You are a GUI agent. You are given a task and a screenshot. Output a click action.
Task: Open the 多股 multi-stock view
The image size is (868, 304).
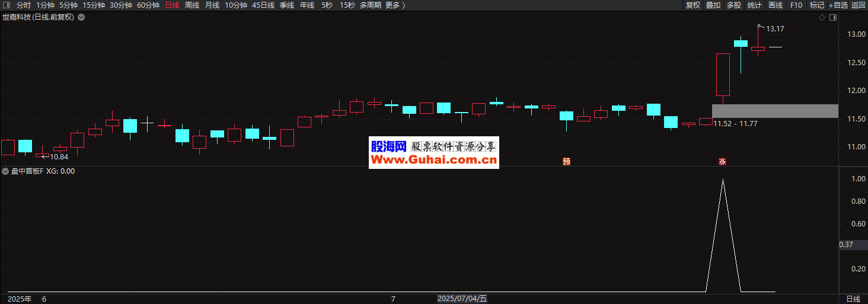734,5
